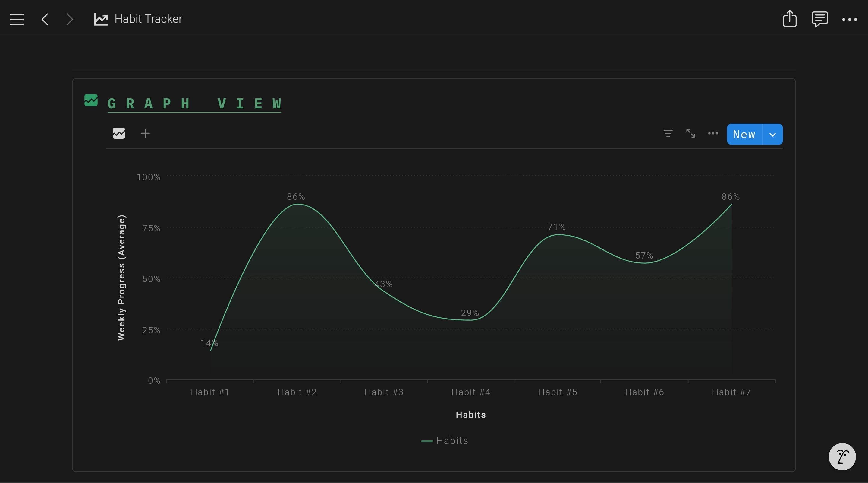Image resolution: width=868 pixels, height=483 pixels.
Task: Select the chart view tab icon
Action: tap(119, 133)
